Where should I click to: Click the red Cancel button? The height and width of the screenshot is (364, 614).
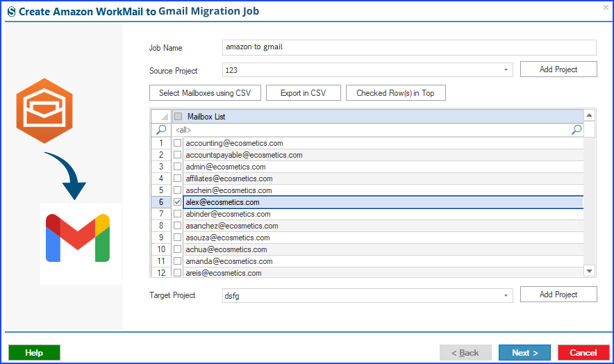pos(583,353)
